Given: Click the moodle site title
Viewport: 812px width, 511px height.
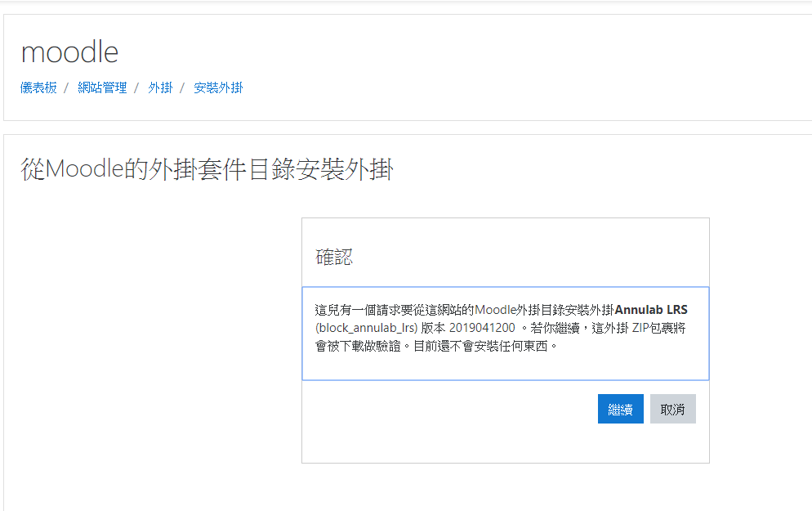Looking at the screenshot, I should 70,52.
